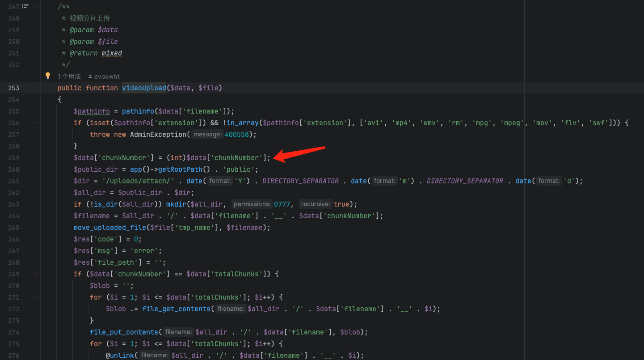
Task: Click the videoUpload function name
Action: 144,88
